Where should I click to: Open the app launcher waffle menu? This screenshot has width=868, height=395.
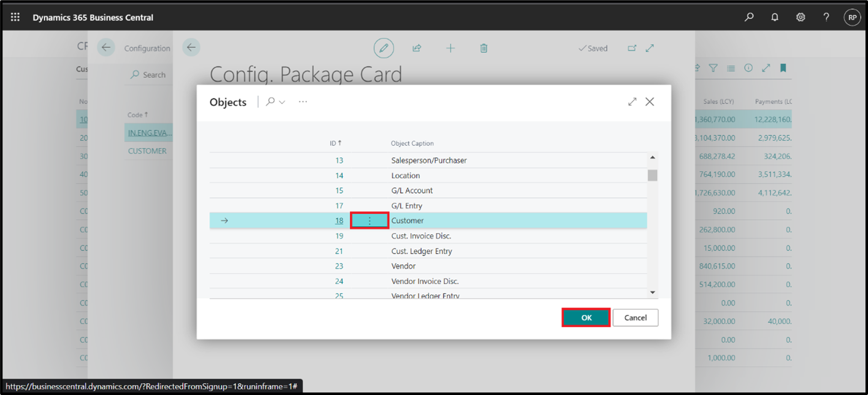(x=15, y=18)
